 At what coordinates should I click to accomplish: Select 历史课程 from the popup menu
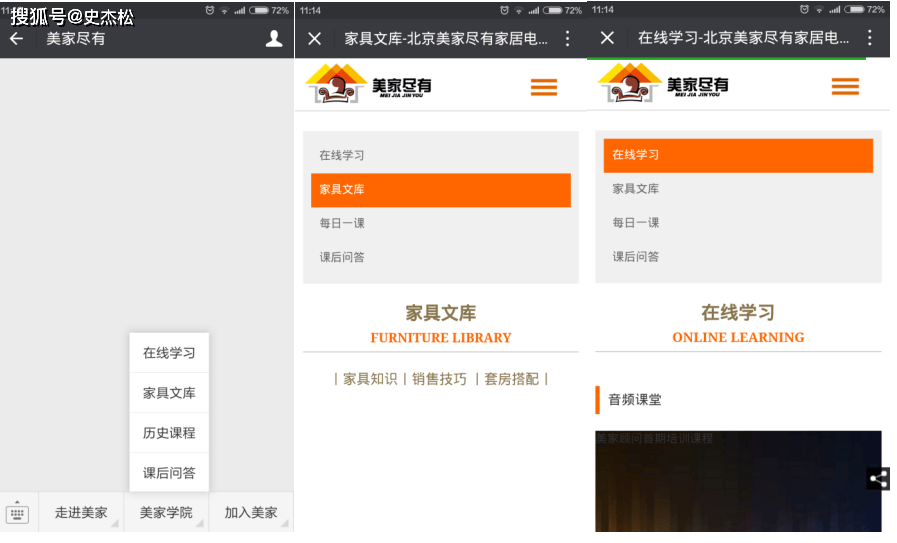(169, 433)
